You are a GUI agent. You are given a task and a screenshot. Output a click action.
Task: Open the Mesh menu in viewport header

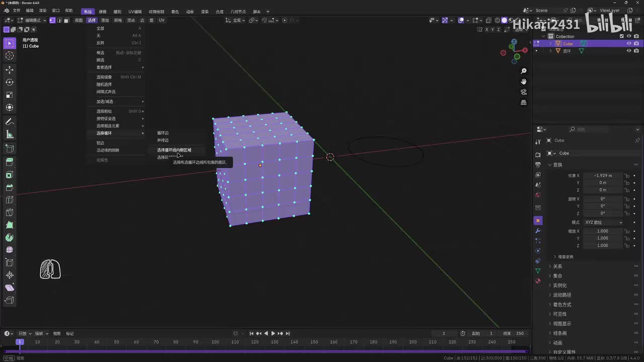coord(118,20)
